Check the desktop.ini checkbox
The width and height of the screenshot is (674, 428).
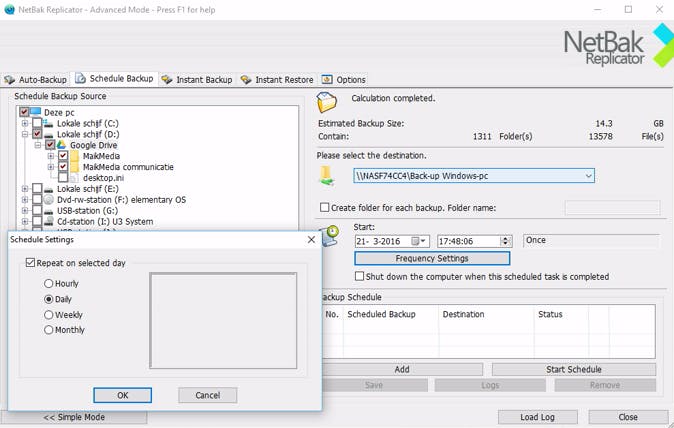(63, 177)
